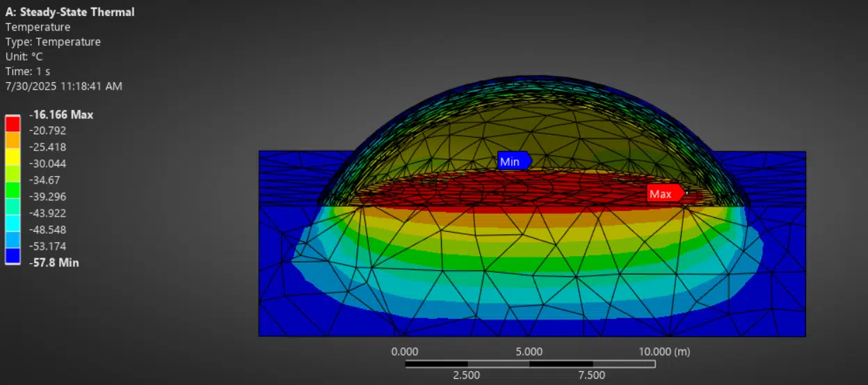Click the -16.166 Max legend value
Viewport: 868px width, 385px height.
(61, 114)
